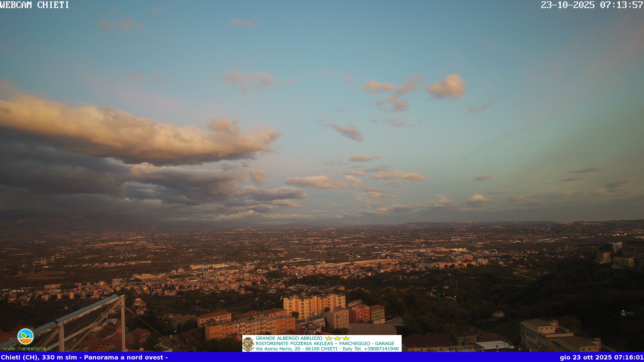Click the hotel phone number +39087141940
Screen dimensions: 644x362
[x=381, y=349]
